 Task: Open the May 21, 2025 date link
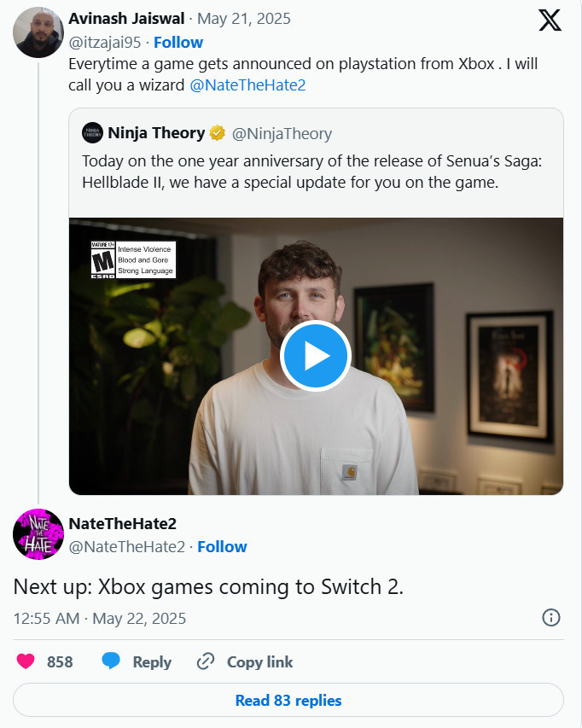click(244, 19)
